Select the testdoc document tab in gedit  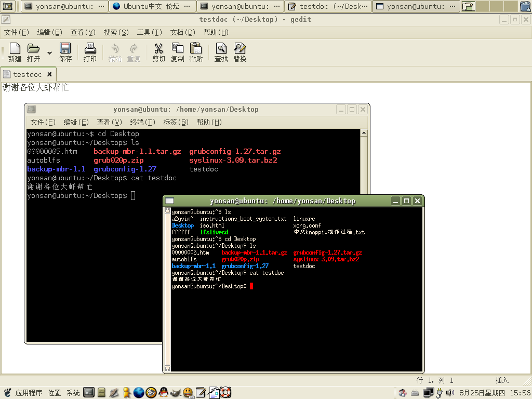(27, 74)
